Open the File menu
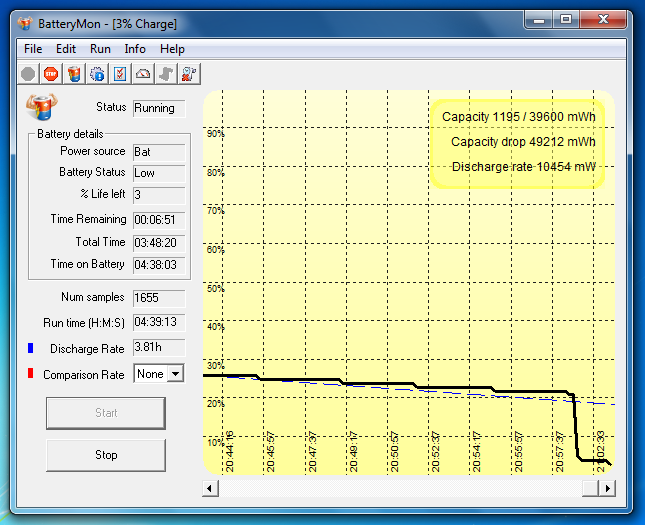The height and width of the screenshot is (525, 645). (x=33, y=49)
